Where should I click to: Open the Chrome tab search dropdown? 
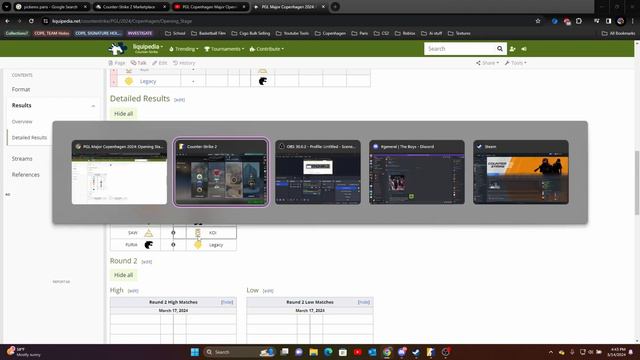click(7, 7)
